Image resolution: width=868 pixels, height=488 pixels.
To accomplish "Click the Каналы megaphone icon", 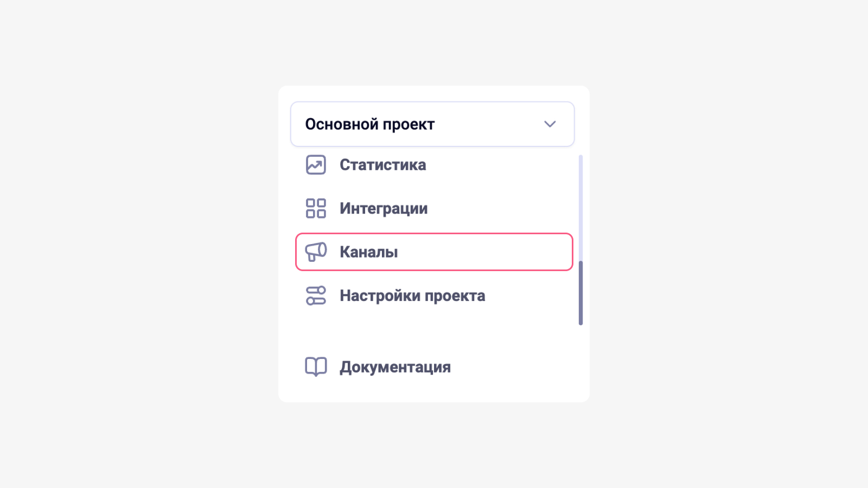I will (x=316, y=252).
